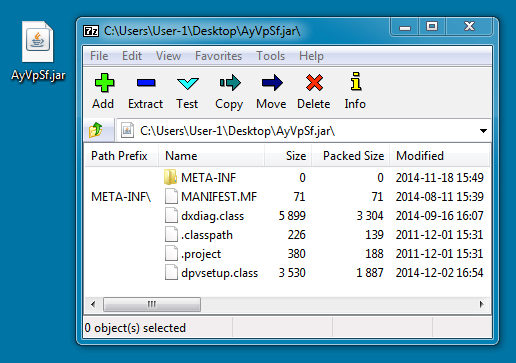Viewport: 516px width, 363px height.
Task: Open Info from the toolbar
Action: click(355, 91)
